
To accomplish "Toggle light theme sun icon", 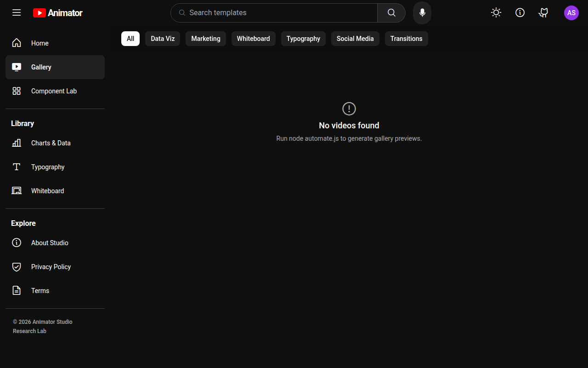I will pos(496,13).
